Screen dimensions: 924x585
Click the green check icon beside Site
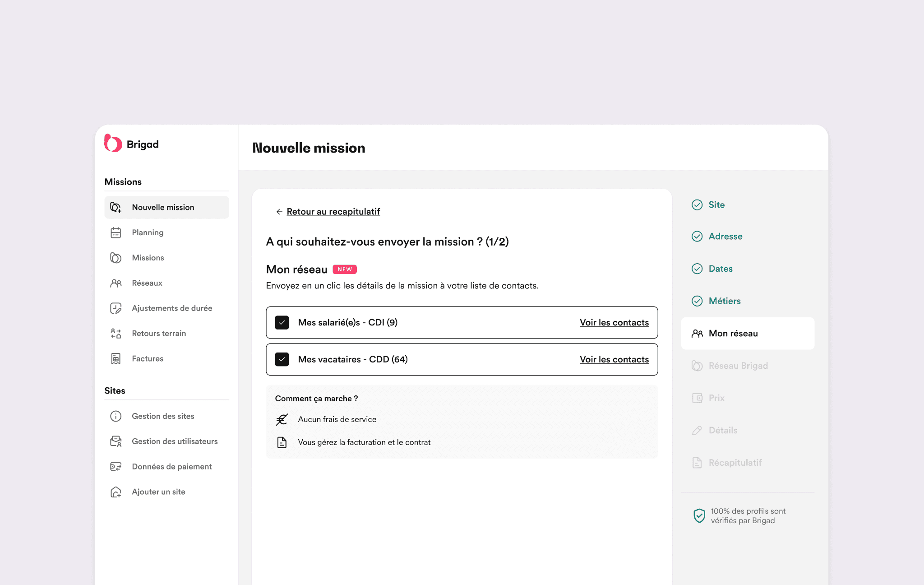point(697,205)
